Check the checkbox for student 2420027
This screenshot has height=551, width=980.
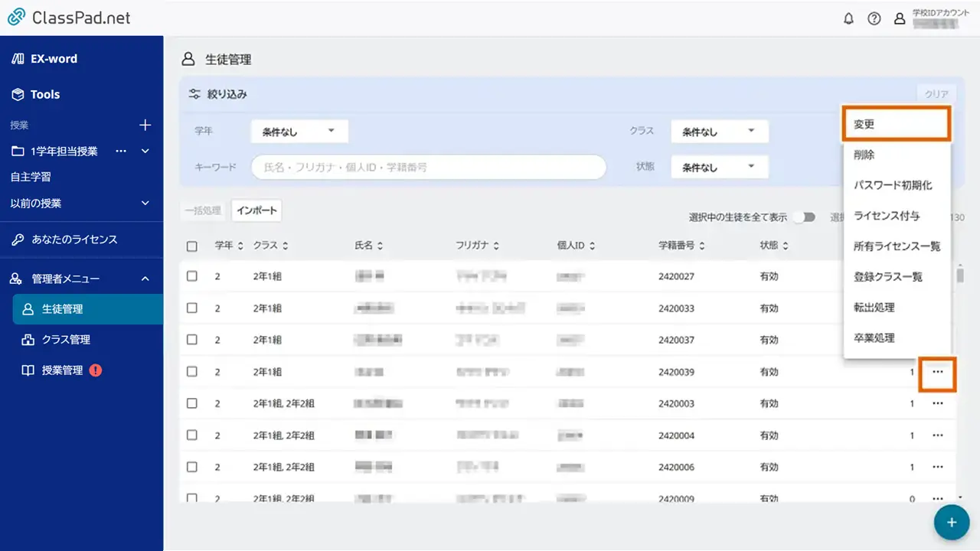(192, 276)
